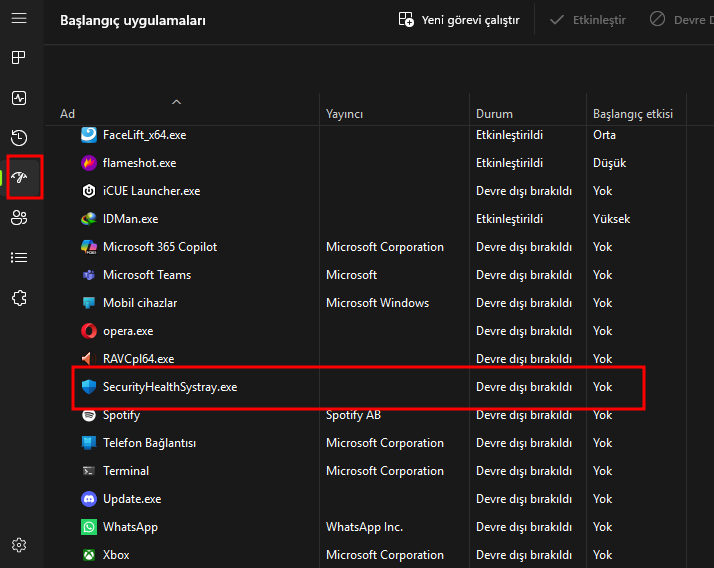Click the Xbox app icon

point(89,555)
